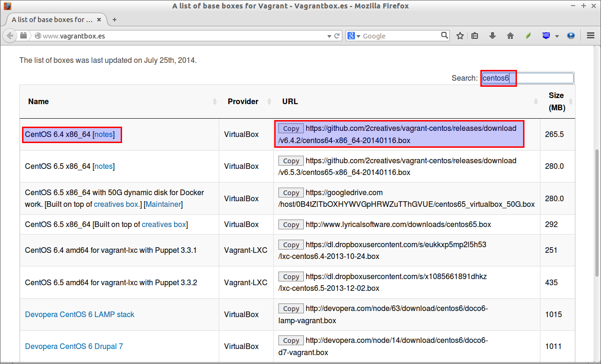Click the Adblock shield icon
This screenshot has width=601, height=364.
(546, 36)
